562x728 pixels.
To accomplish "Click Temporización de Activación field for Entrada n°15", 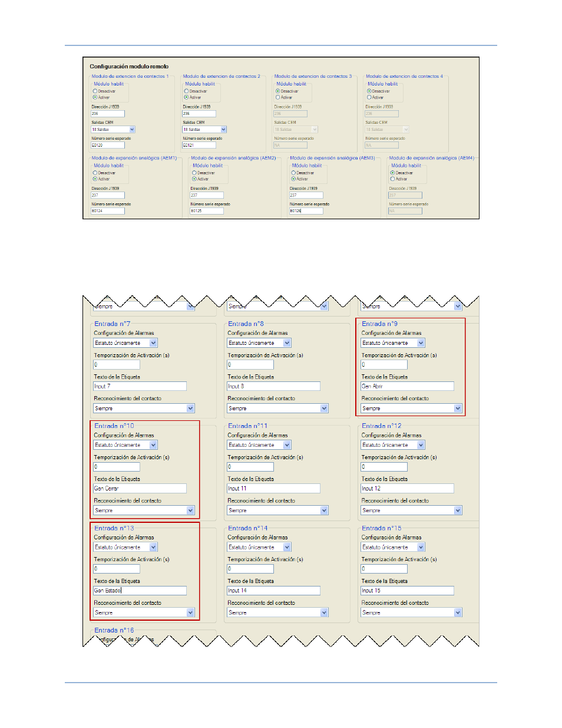I will point(384,569).
